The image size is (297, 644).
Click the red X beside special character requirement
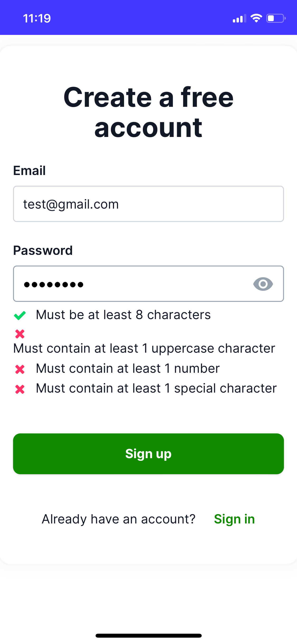tap(20, 389)
